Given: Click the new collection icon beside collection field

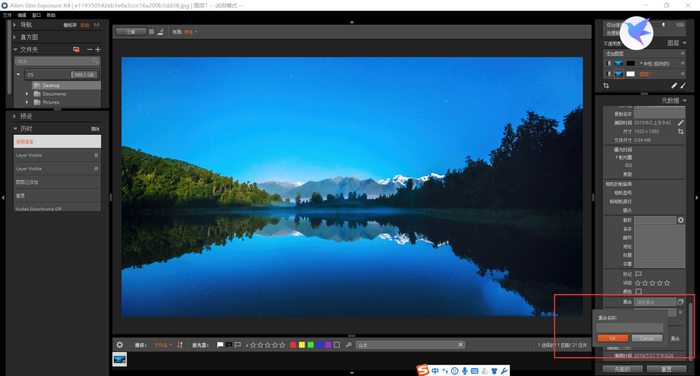Looking at the screenshot, I should [x=680, y=302].
